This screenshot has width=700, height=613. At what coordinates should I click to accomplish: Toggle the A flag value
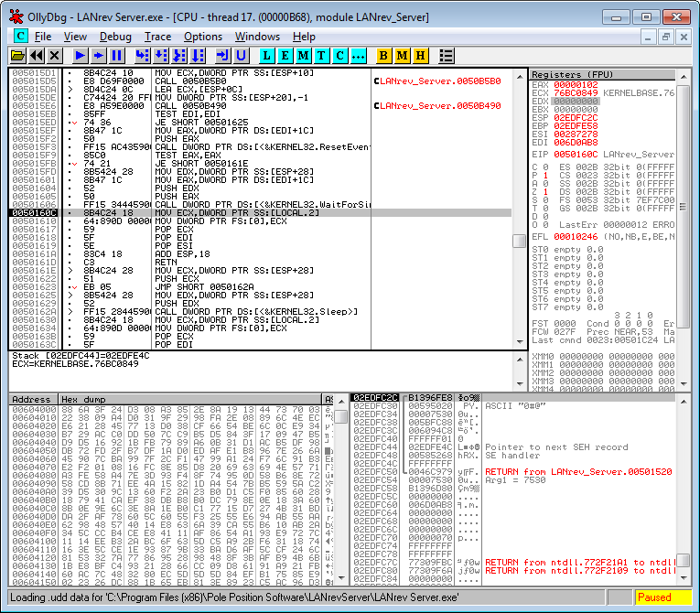545,184
